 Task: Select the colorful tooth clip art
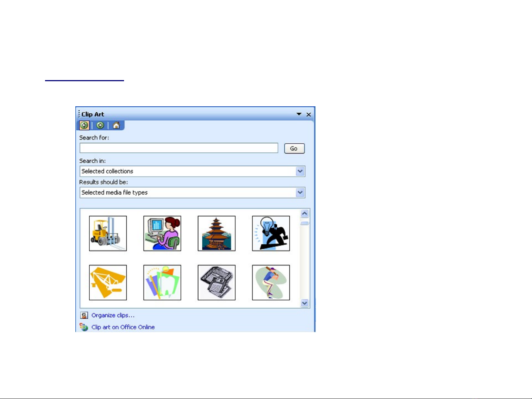tap(162, 283)
